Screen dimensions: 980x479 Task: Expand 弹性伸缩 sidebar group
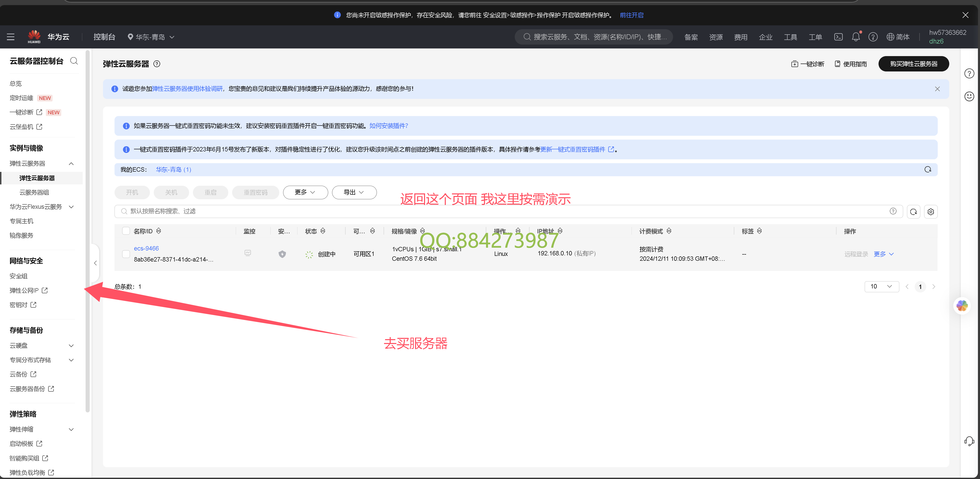(x=71, y=430)
